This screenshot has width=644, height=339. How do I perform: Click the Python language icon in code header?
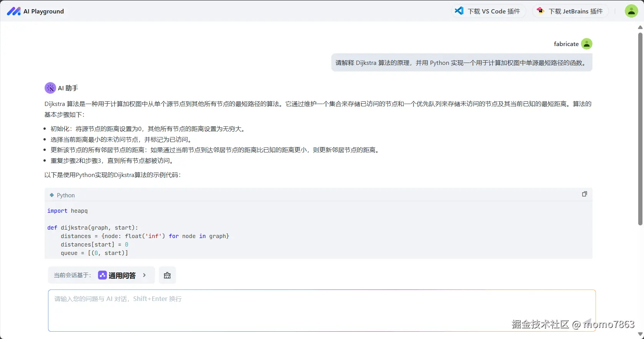coord(52,195)
